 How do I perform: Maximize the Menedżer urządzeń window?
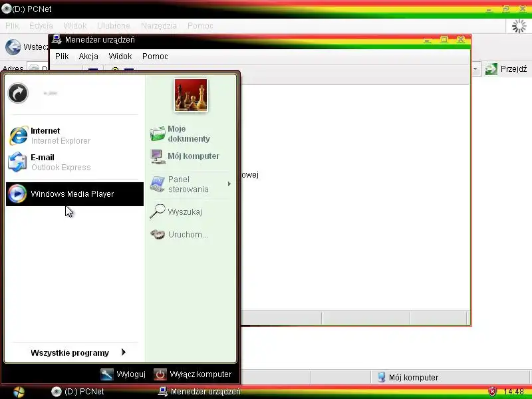[x=444, y=40]
